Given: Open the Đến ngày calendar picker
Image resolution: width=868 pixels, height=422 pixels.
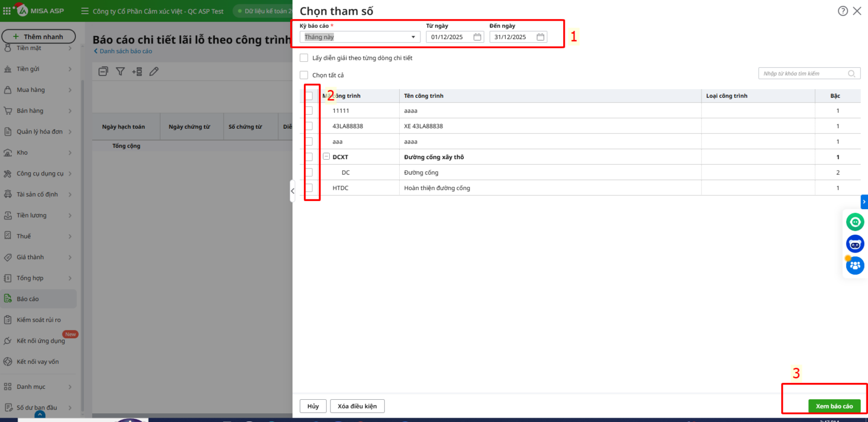Looking at the screenshot, I should pyautogui.click(x=540, y=37).
